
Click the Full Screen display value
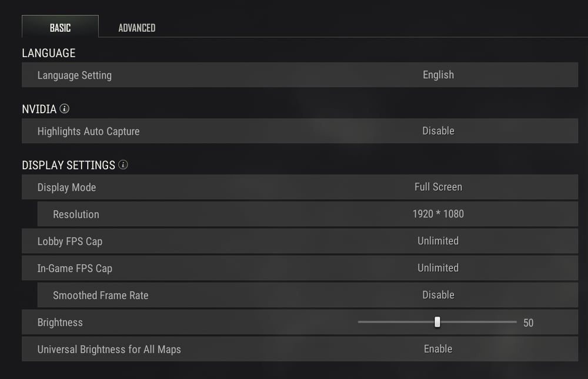(x=438, y=187)
